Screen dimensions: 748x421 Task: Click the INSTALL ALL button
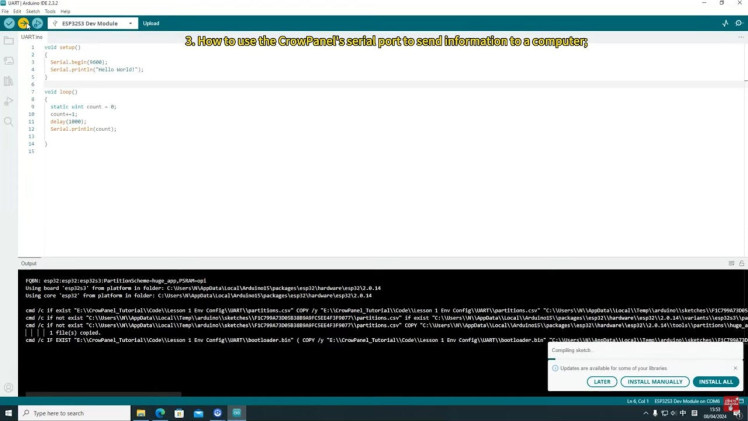point(716,382)
